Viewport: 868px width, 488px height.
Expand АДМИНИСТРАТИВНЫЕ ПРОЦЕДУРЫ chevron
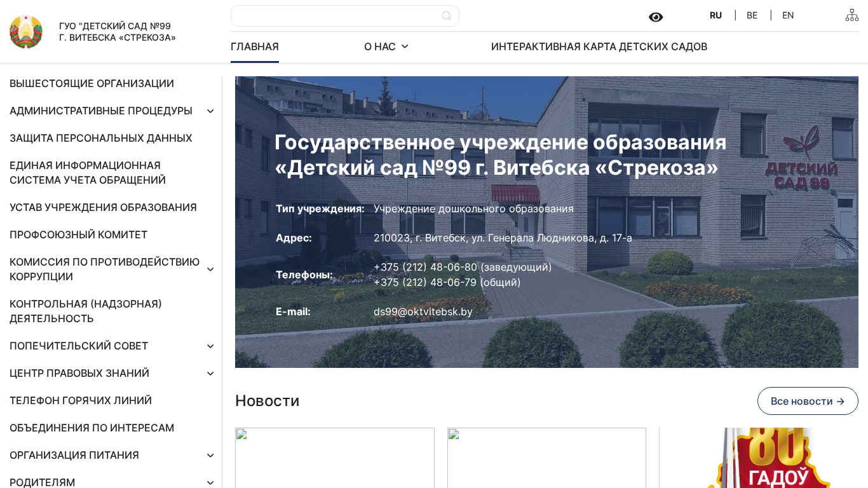(x=210, y=111)
